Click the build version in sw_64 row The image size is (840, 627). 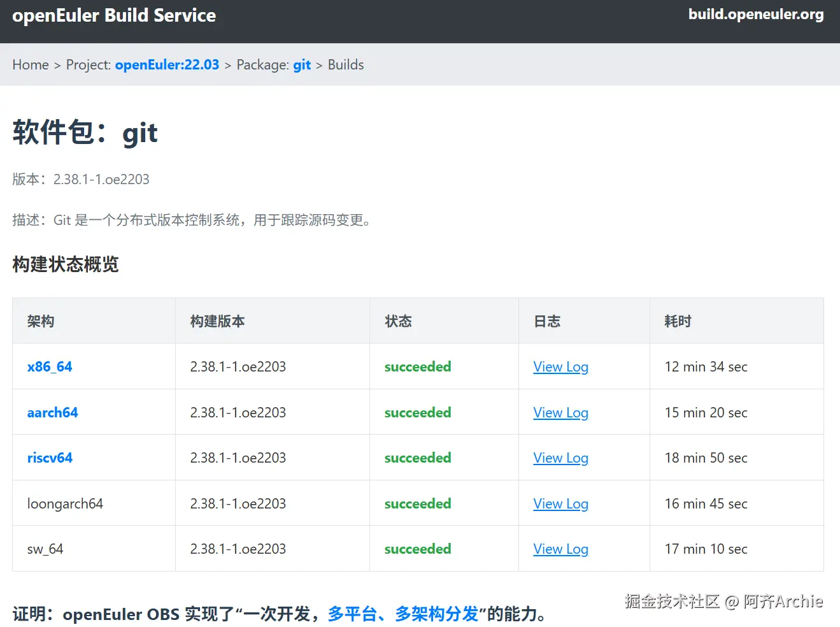tap(238, 549)
